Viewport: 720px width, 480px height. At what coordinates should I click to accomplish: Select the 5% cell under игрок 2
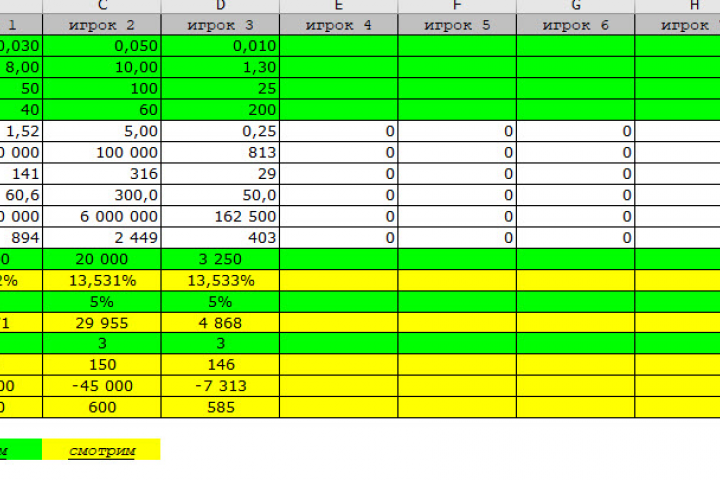(102, 302)
